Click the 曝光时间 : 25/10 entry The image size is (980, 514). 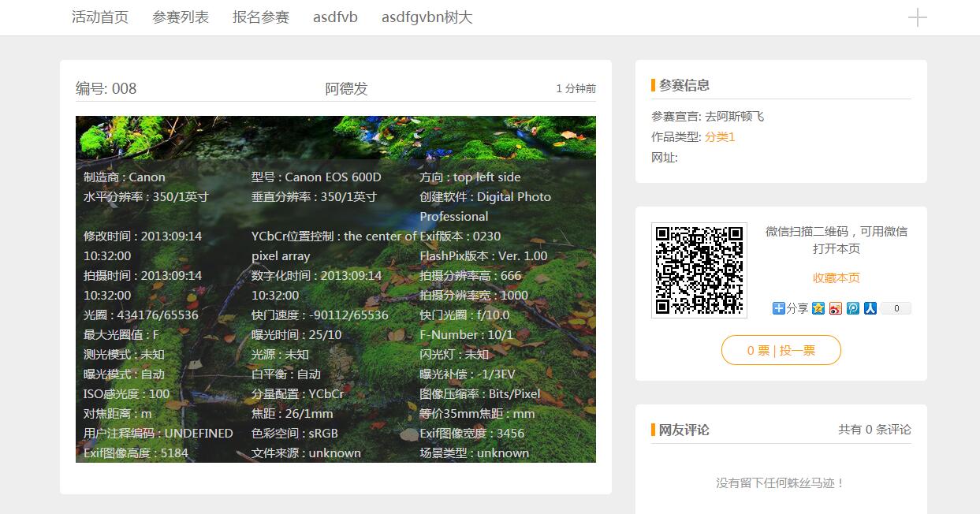pos(296,334)
